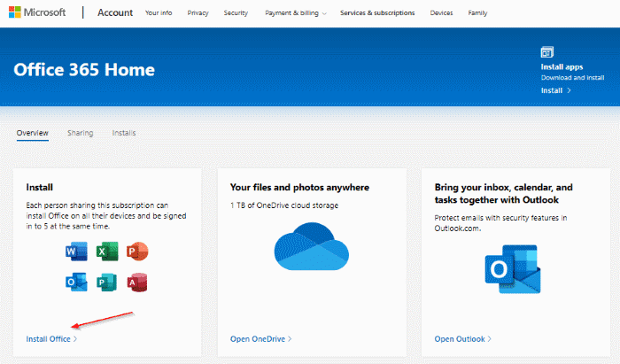Open the Family menu item
Viewport: 620px width, 364px height.
coord(477,13)
